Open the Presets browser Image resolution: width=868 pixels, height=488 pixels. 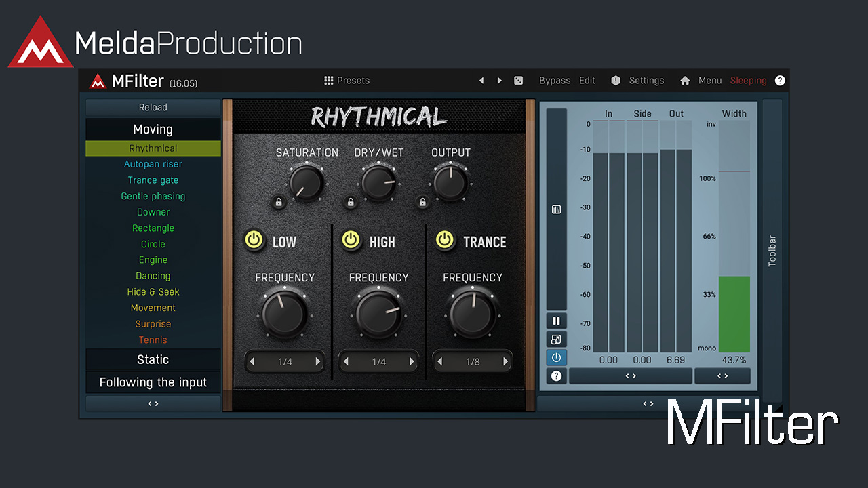coord(347,81)
